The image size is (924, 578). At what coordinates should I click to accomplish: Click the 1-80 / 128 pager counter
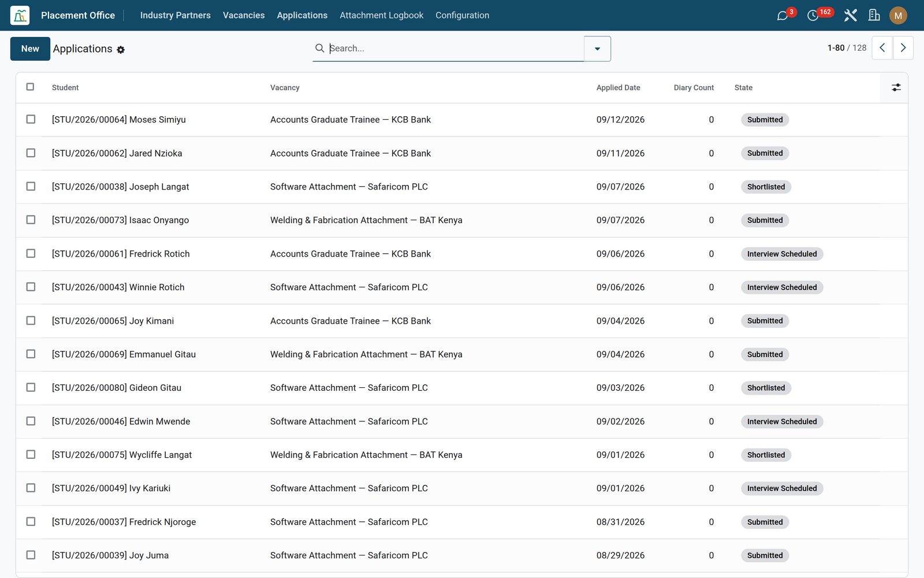point(847,48)
